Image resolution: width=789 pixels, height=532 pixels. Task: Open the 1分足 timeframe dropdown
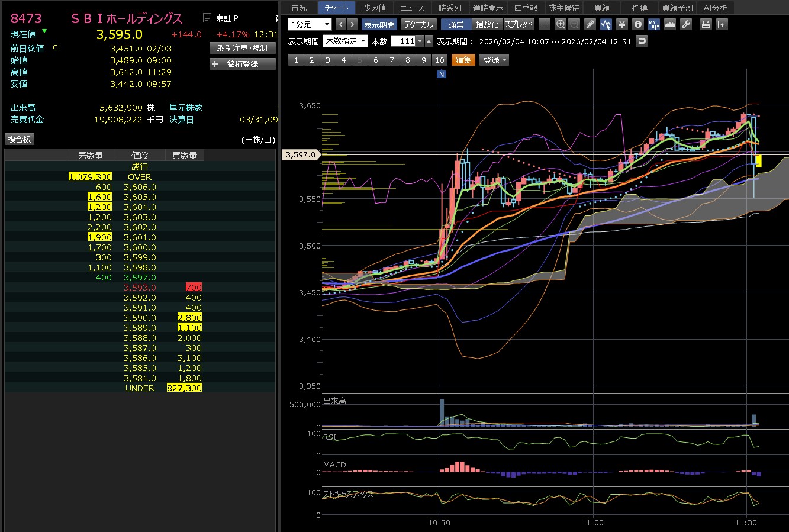[x=310, y=24]
